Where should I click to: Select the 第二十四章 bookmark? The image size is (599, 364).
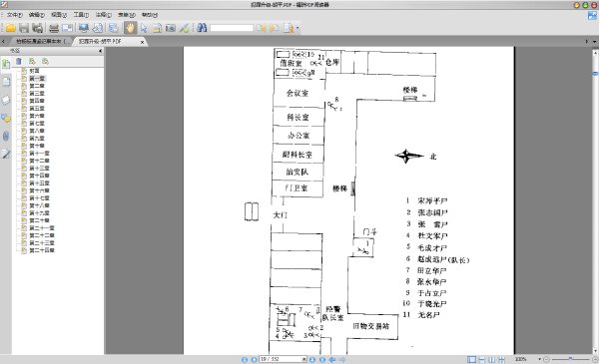[x=42, y=250]
